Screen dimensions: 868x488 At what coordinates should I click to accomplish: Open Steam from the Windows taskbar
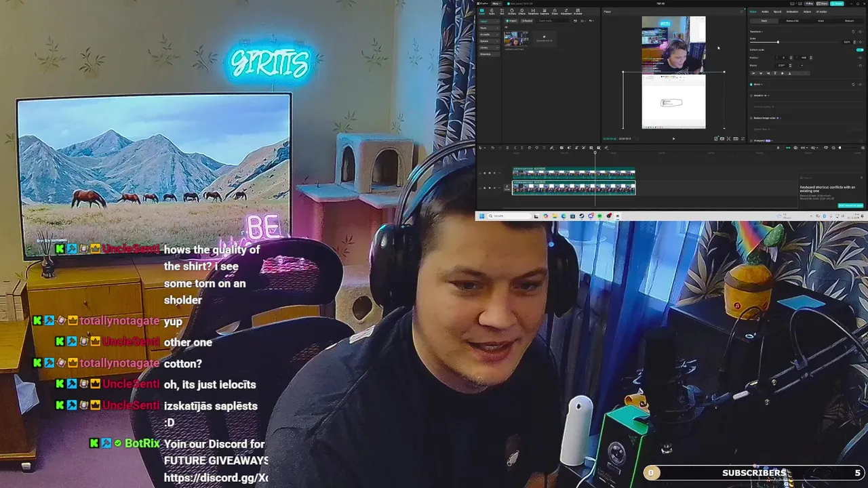[x=582, y=216]
